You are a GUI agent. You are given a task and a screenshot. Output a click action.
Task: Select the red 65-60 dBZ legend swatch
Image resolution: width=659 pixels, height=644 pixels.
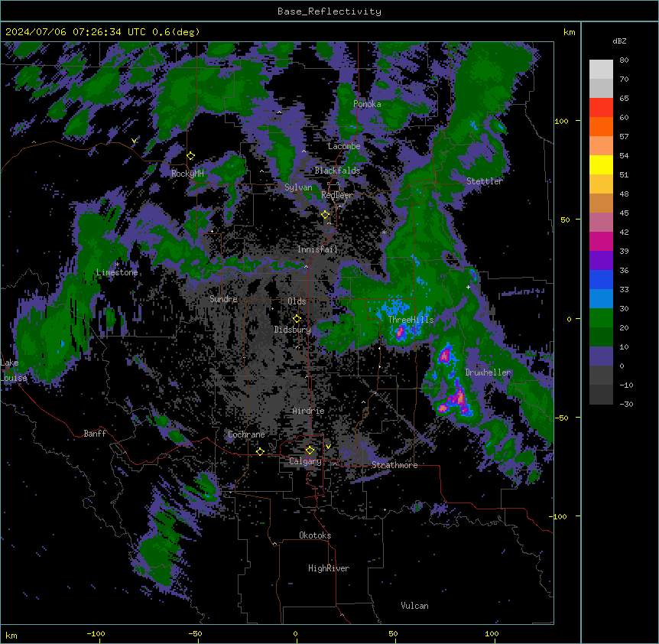(601, 108)
